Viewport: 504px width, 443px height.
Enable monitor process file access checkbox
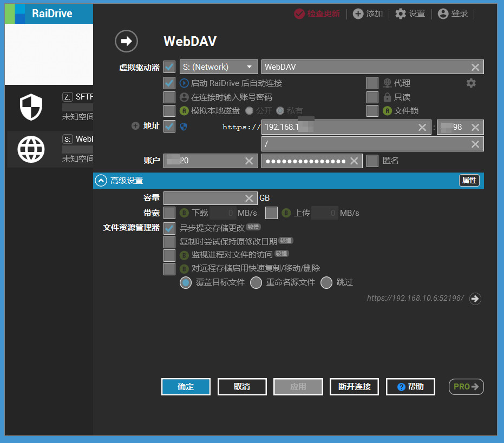tap(169, 255)
